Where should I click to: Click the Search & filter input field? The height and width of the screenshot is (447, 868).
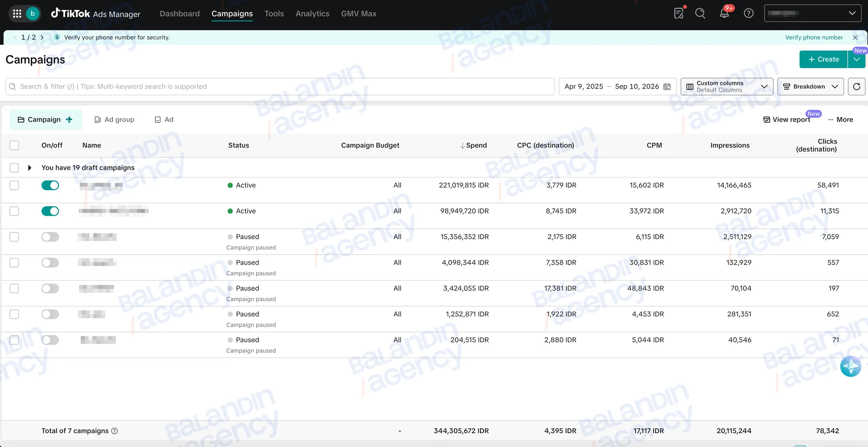(280, 87)
